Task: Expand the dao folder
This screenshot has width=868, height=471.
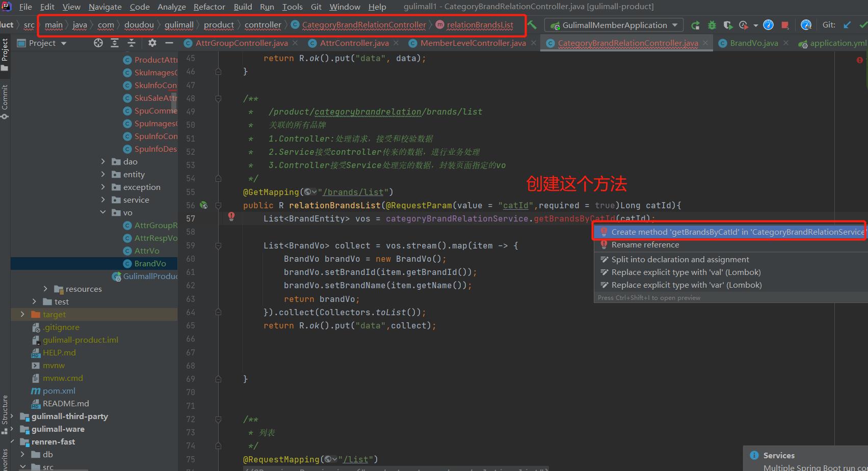Action: click(103, 161)
